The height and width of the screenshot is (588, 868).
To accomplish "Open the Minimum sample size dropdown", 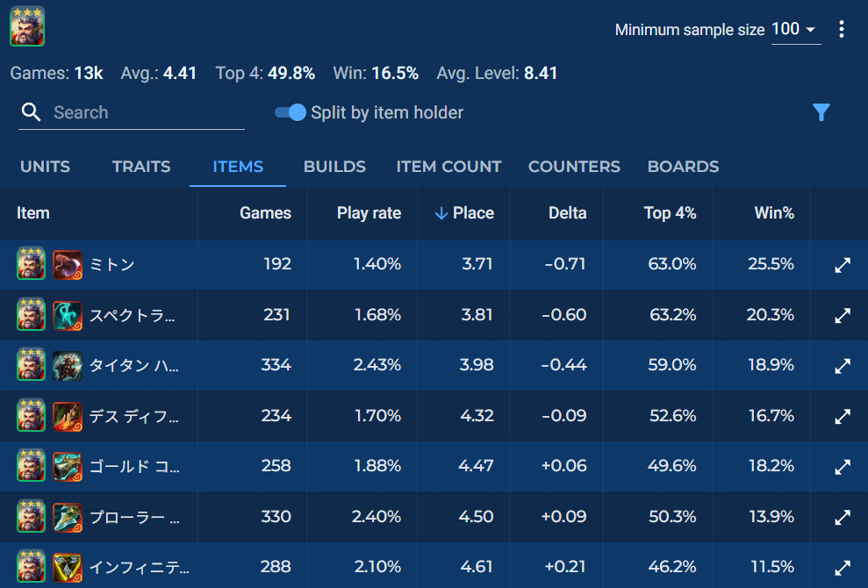I will click(x=794, y=30).
